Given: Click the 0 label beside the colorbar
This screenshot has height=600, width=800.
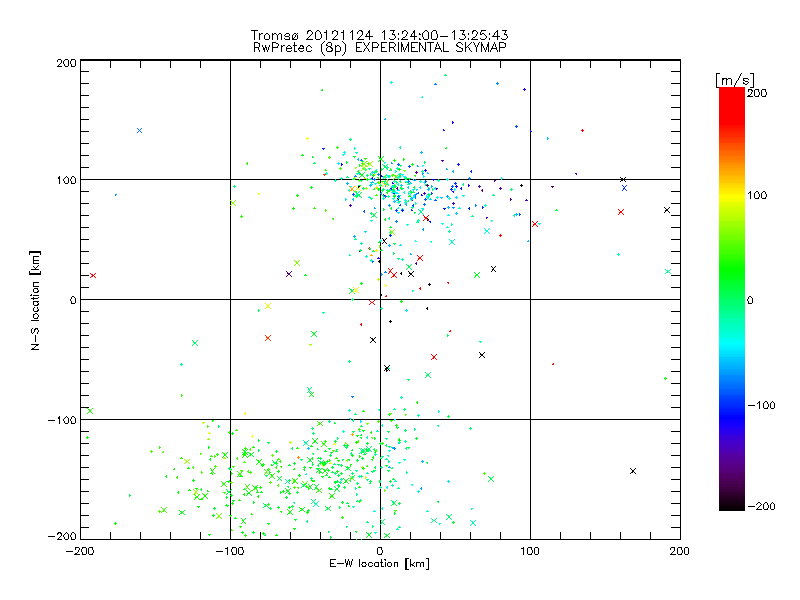Looking at the screenshot, I should (x=750, y=300).
